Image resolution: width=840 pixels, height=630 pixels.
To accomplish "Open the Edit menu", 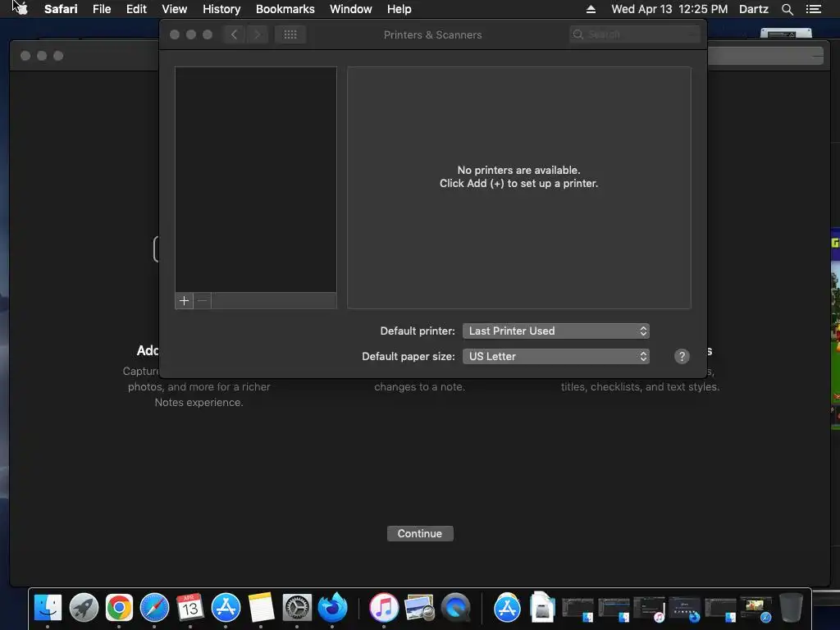I will tap(136, 9).
